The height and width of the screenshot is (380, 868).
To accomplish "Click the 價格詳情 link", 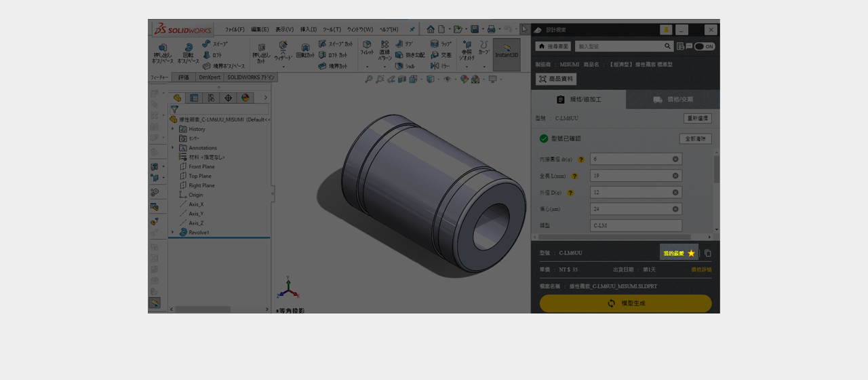I will [701, 269].
